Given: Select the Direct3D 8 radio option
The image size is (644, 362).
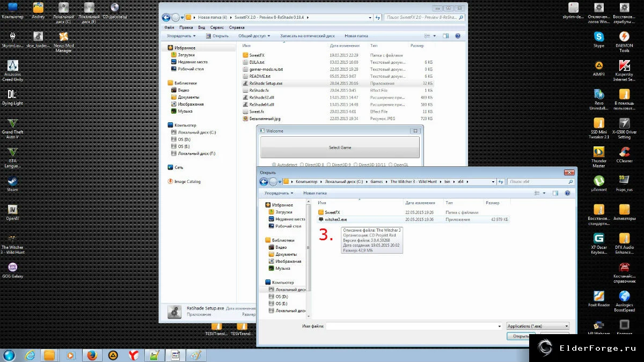Looking at the screenshot, I should click(312, 165).
